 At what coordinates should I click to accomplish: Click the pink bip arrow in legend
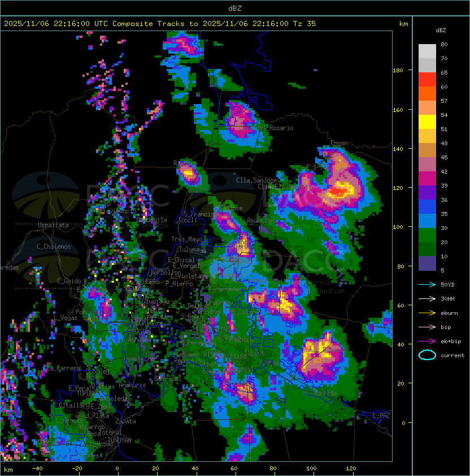[427, 327]
